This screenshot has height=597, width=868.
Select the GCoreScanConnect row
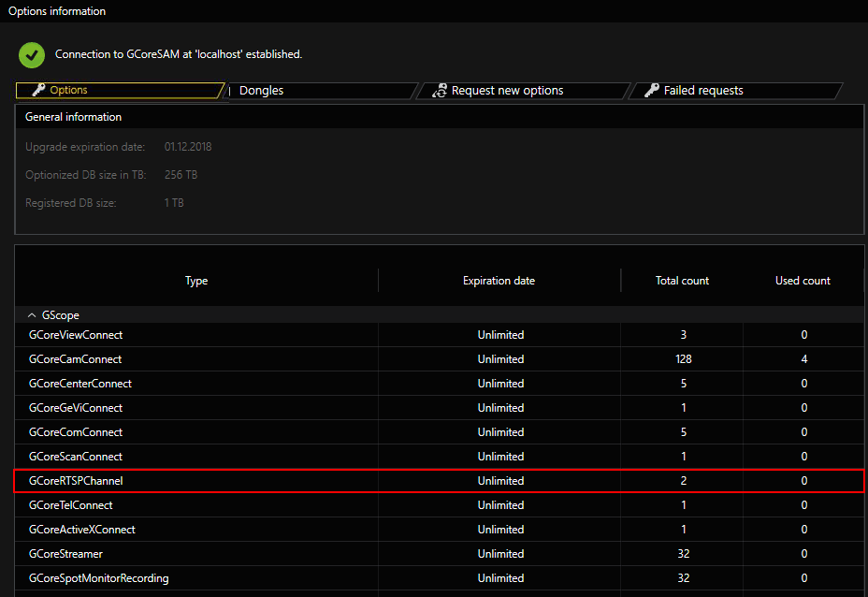439,457
